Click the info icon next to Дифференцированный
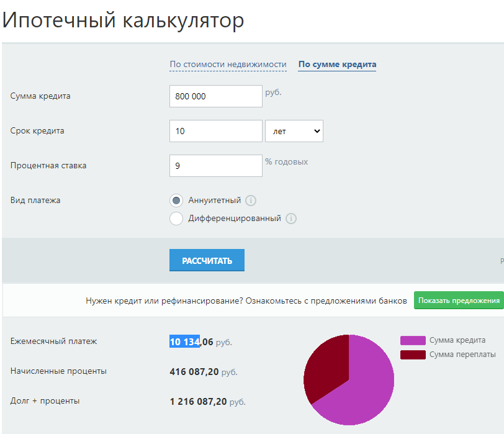Image resolution: width=504 pixels, height=434 pixels. [x=292, y=219]
